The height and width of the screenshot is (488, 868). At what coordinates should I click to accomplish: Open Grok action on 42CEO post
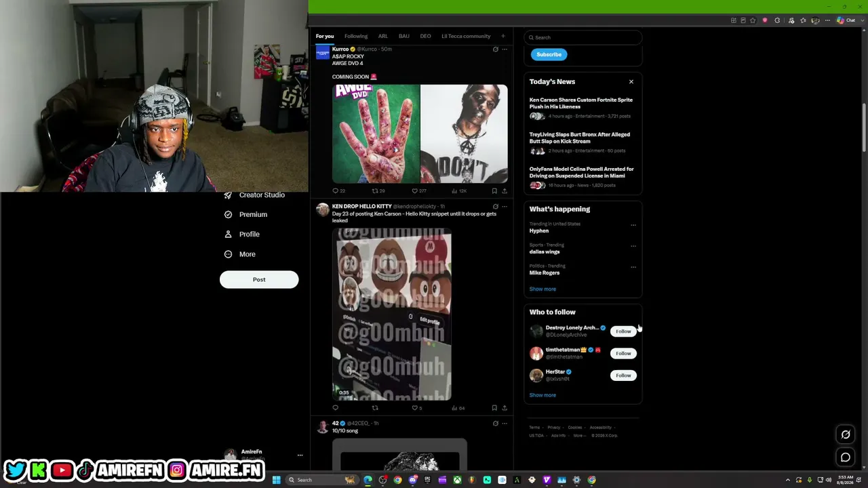[x=495, y=424]
